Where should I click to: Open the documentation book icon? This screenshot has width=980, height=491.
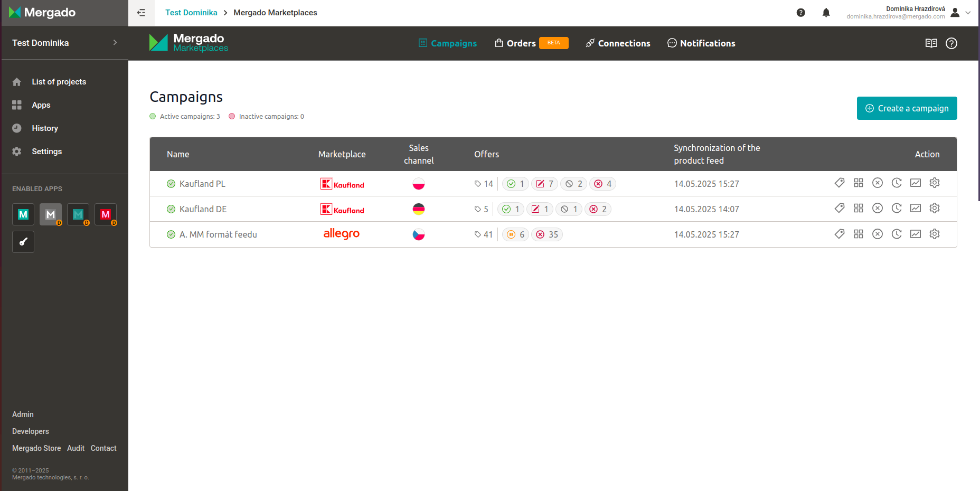click(931, 43)
